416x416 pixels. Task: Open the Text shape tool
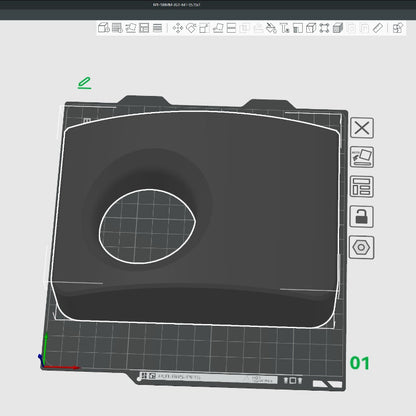click(x=284, y=28)
